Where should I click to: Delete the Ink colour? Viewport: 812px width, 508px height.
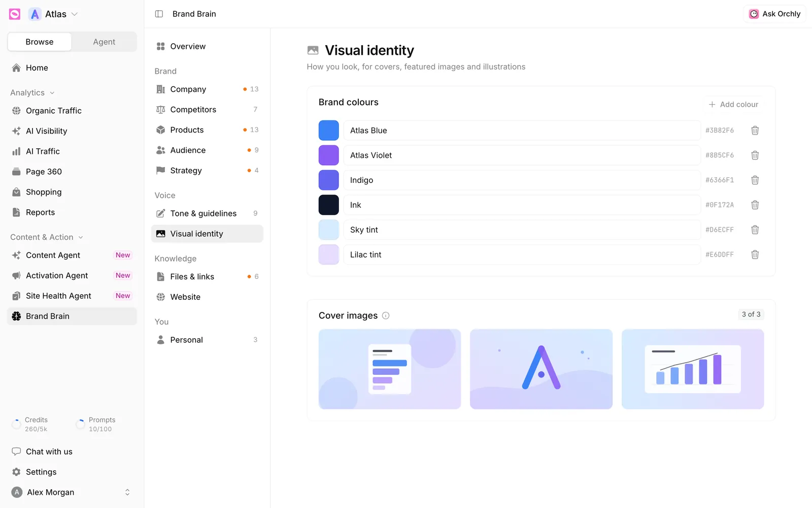coord(755,205)
